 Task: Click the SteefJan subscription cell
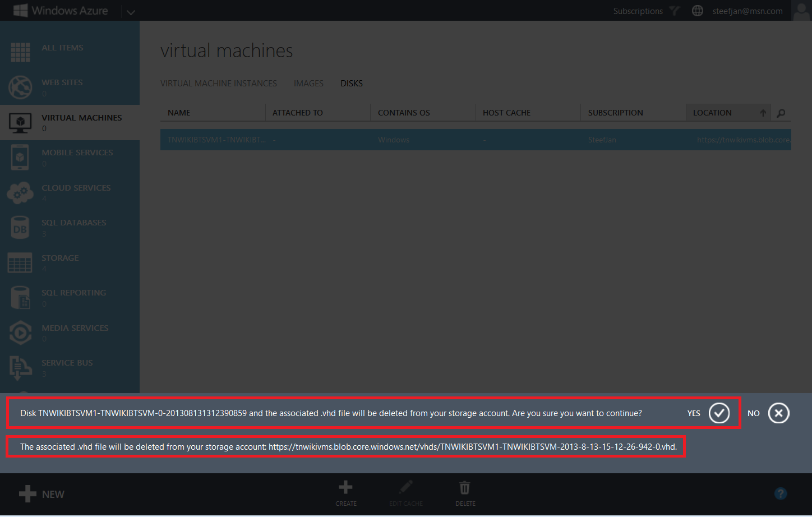click(602, 140)
